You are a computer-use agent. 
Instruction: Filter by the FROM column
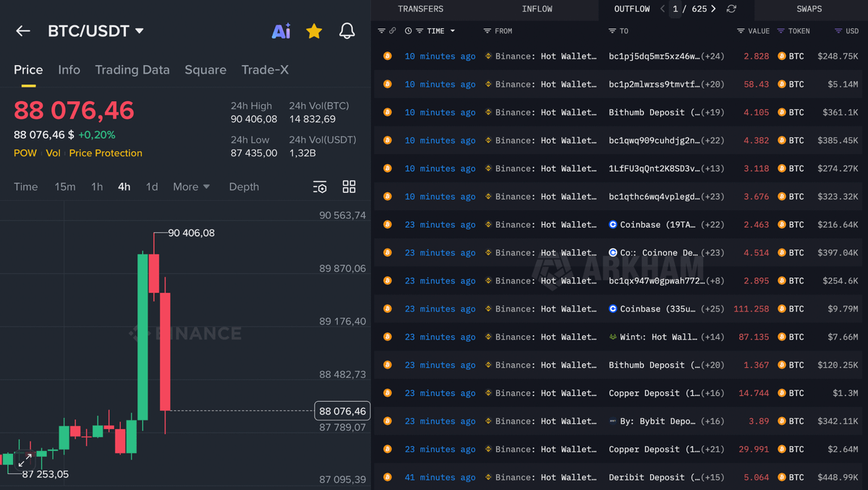487,31
